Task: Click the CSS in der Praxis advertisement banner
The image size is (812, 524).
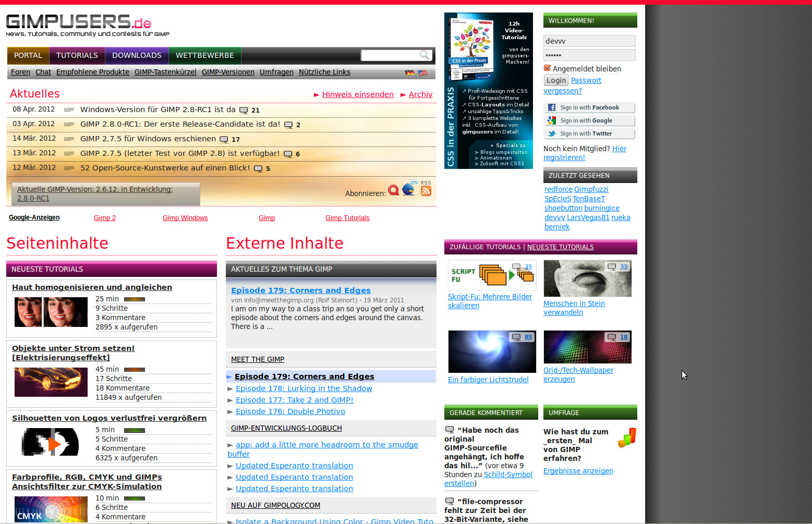Action: coord(489,91)
